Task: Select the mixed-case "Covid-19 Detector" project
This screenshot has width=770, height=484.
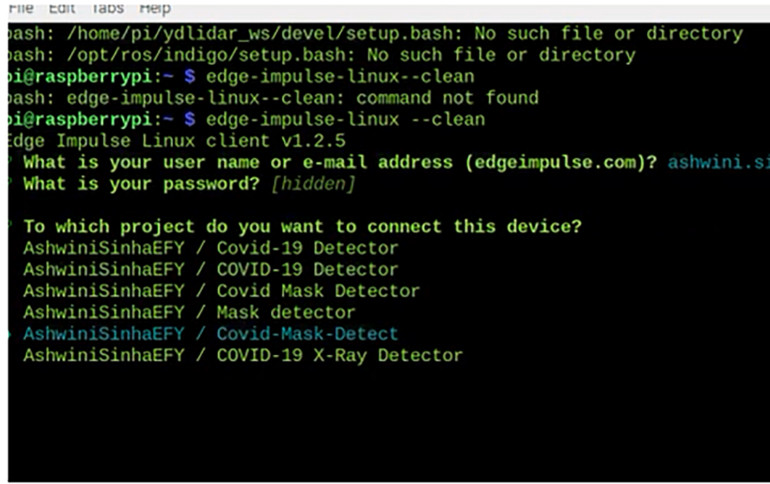Action: [210, 248]
